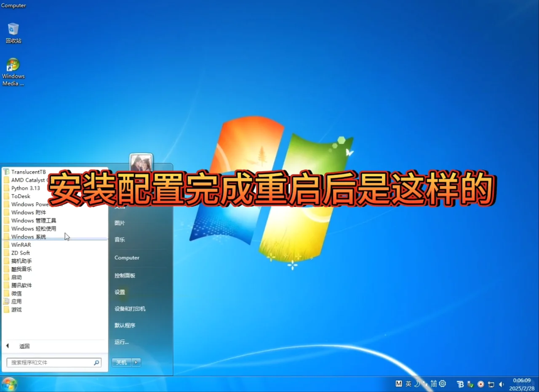Screen dimensions: 539x392
Task: Open TranslucentTB from the start menu
Action: 29,172
